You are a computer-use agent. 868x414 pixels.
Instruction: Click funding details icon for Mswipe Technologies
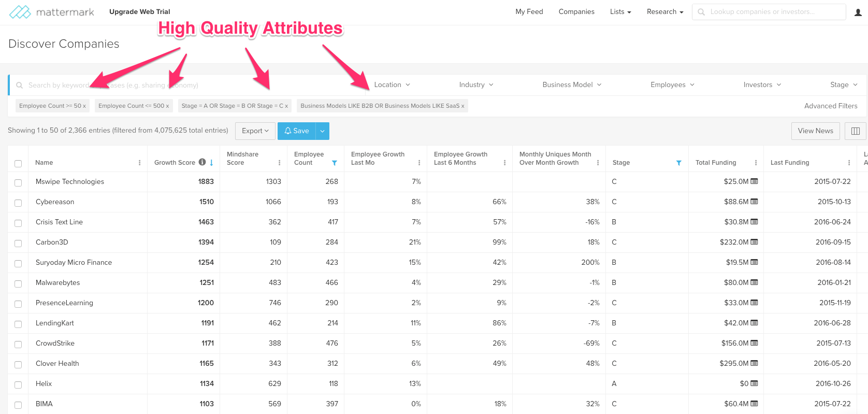click(754, 181)
